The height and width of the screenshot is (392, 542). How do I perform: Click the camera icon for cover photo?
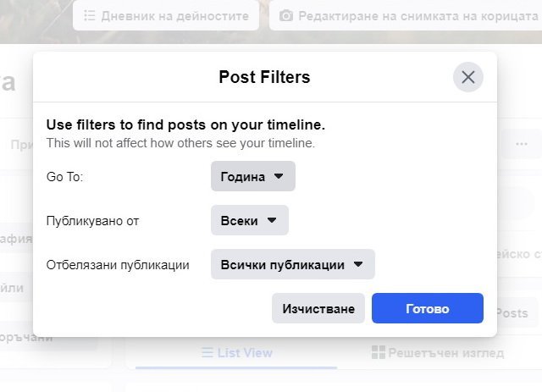click(286, 16)
